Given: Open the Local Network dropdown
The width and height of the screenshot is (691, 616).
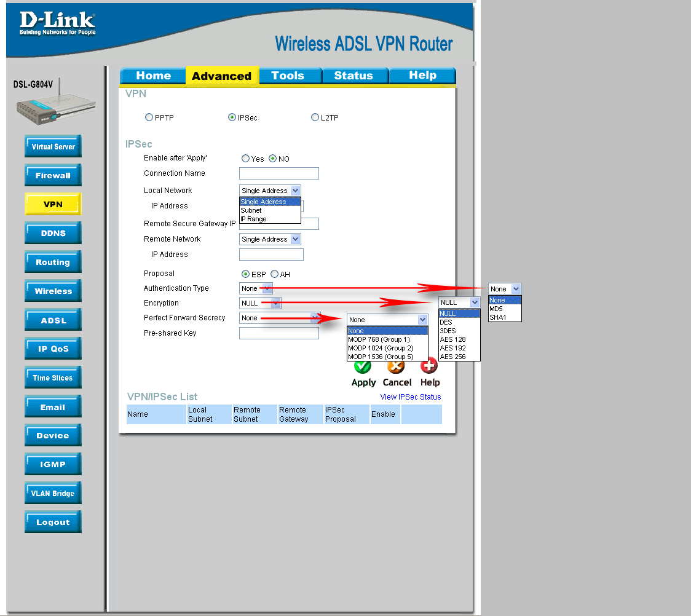Looking at the screenshot, I should click(x=270, y=191).
